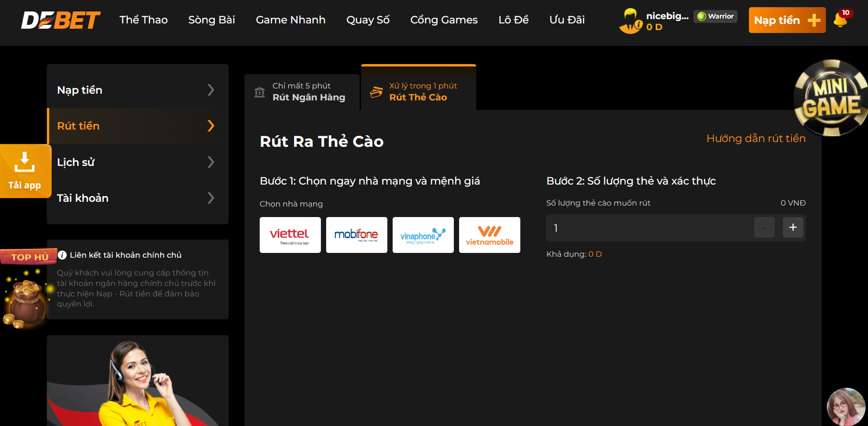
Task: Click the Tải app download icon
Action: coord(25,171)
